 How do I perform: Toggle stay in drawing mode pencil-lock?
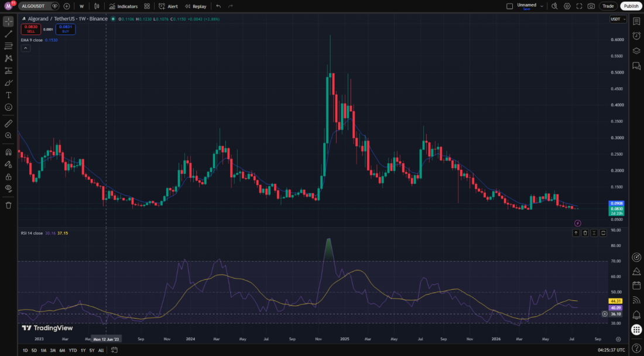[x=9, y=165]
